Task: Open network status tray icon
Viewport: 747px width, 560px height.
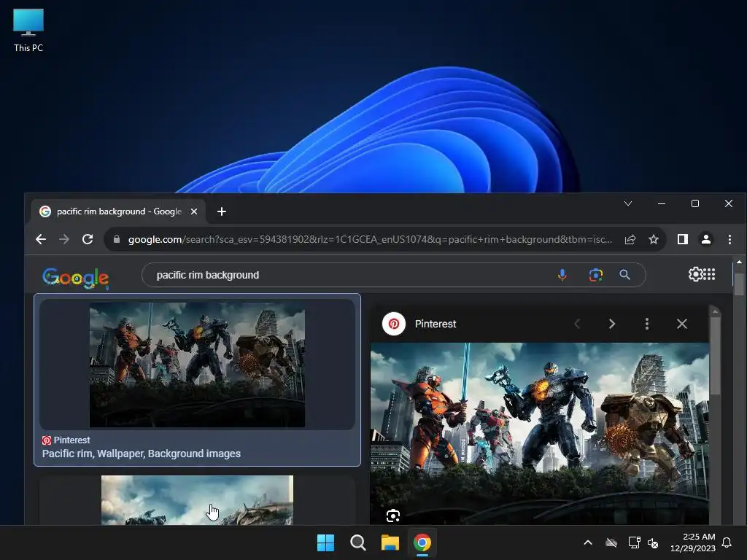Action: coord(634,542)
